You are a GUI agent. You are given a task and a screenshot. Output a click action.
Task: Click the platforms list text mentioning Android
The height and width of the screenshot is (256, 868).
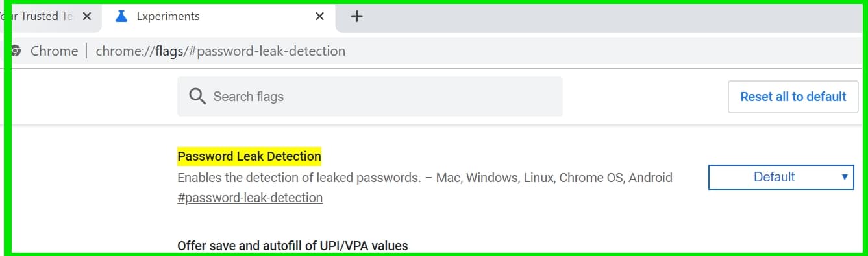[x=554, y=177]
